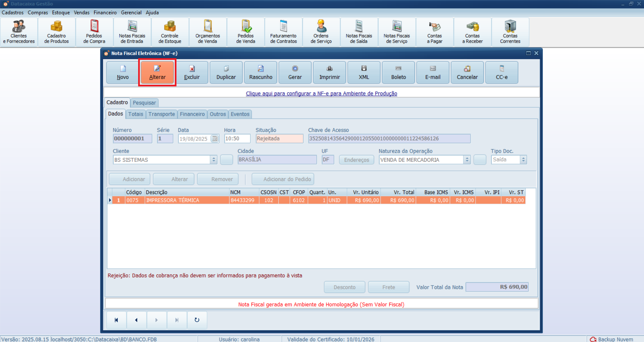Open the Data calendar picker
The image size is (644, 342).
pyautogui.click(x=214, y=139)
